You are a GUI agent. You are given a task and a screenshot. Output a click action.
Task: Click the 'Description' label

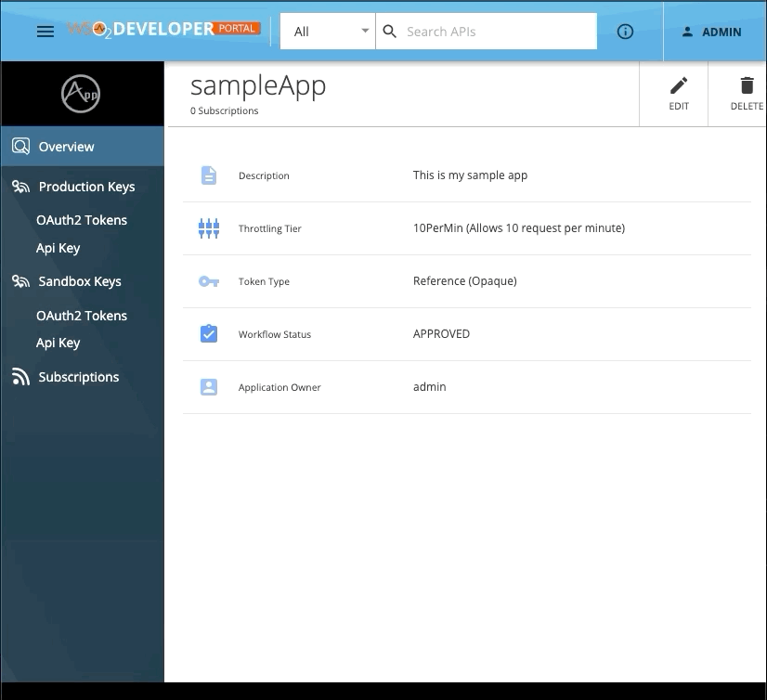(x=264, y=175)
